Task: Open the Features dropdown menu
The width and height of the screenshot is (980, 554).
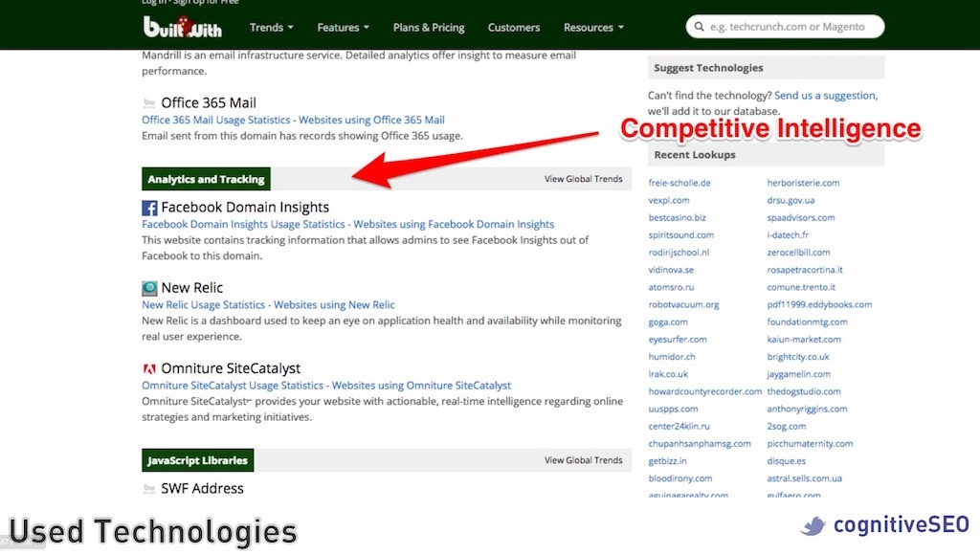Action: click(344, 28)
